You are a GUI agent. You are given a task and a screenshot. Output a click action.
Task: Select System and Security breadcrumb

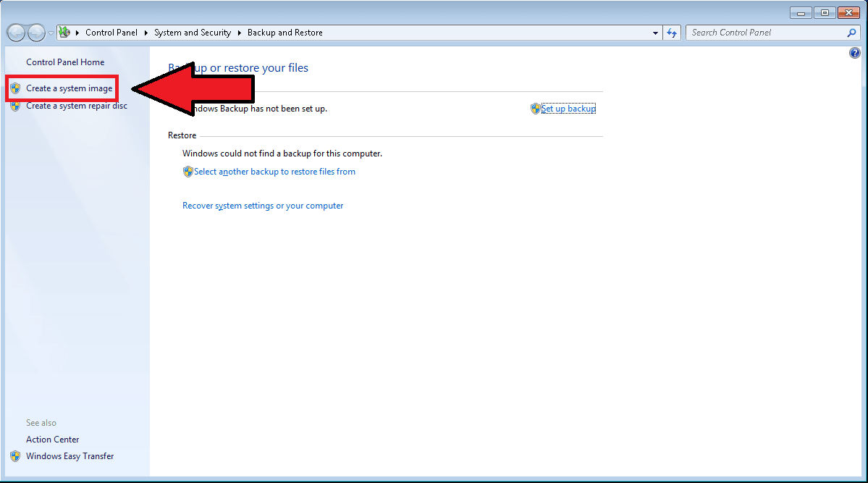click(193, 33)
